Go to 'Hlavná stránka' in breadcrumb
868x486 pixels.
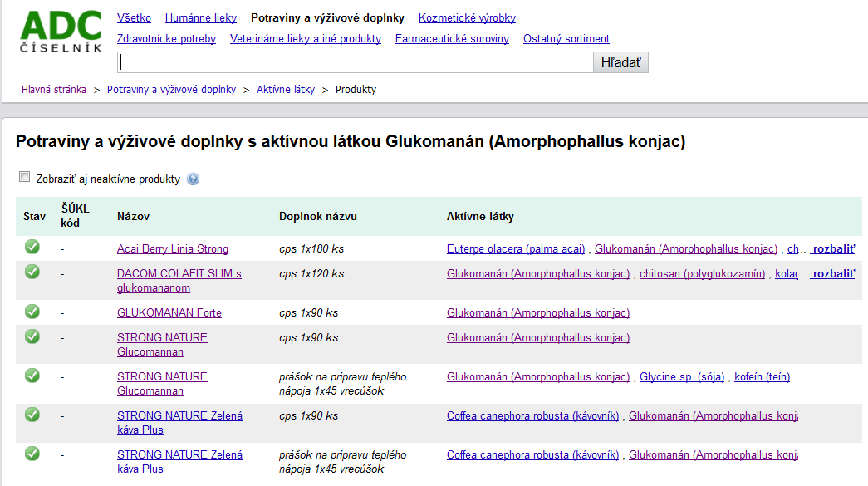coord(54,90)
